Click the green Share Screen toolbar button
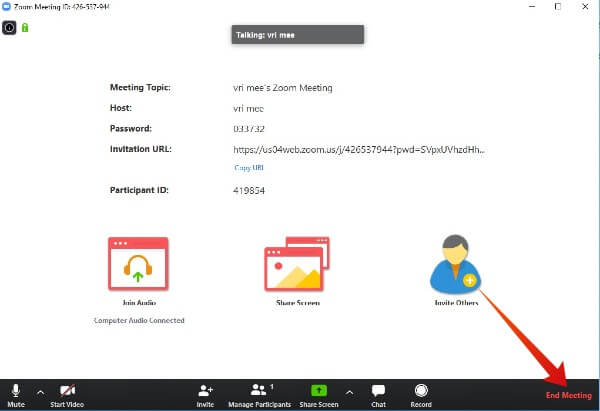The height and width of the screenshot is (411, 600). (x=319, y=395)
